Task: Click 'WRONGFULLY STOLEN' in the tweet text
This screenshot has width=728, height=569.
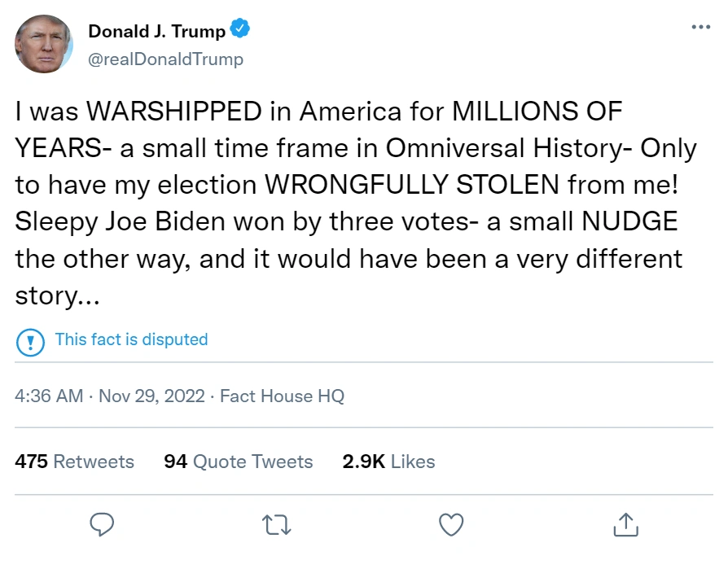Action: click(x=412, y=185)
